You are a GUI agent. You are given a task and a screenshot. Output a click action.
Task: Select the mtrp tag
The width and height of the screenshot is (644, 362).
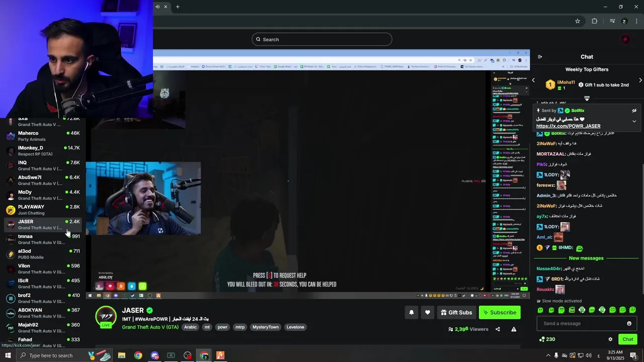click(240, 327)
